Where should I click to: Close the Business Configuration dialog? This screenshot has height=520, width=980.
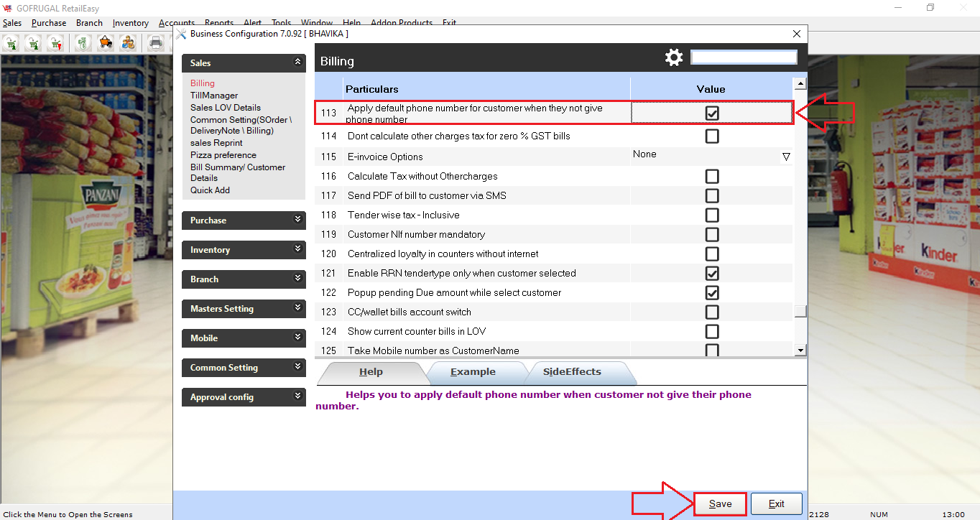pyautogui.click(x=796, y=34)
